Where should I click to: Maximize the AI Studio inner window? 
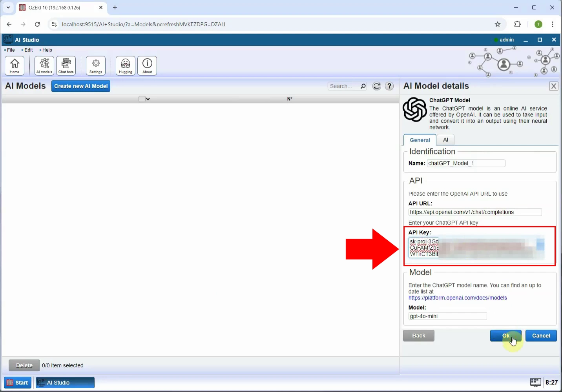540,40
